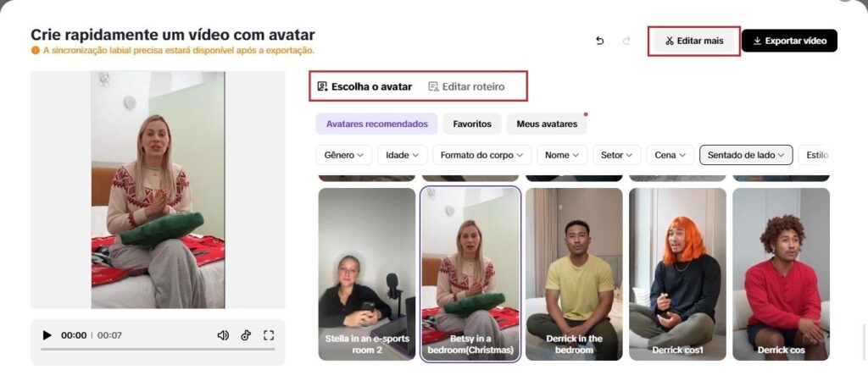Click the orange sync warning icon
868x381 pixels.
click(36, 50)
